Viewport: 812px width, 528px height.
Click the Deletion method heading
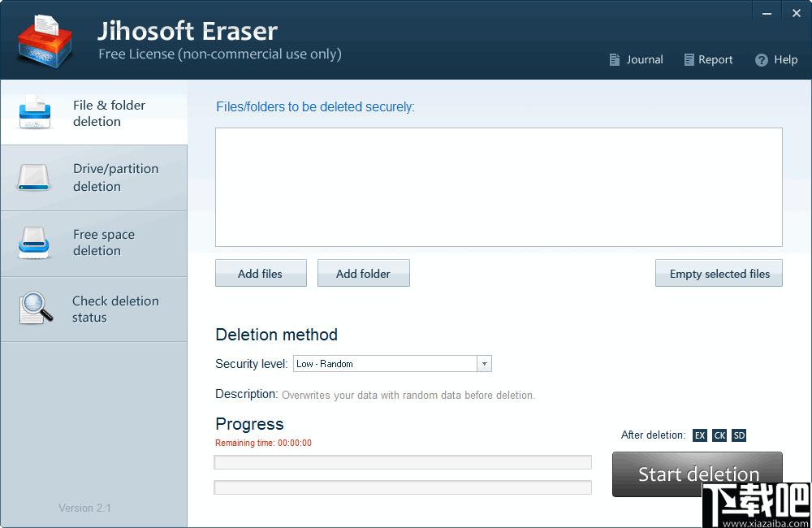coord(277,335)
